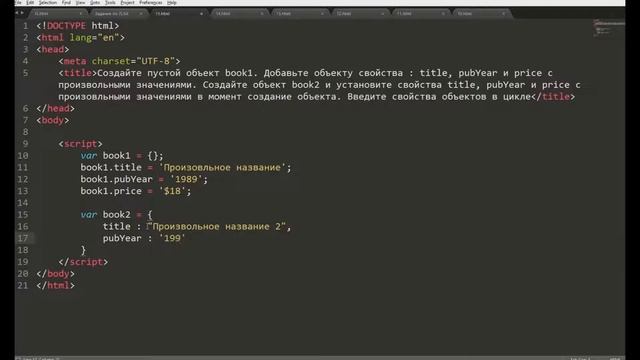Image resolution: width=640 pixels, height=360 pixels.
Task: Click line number 21 in the gutter
Action: 23,285
